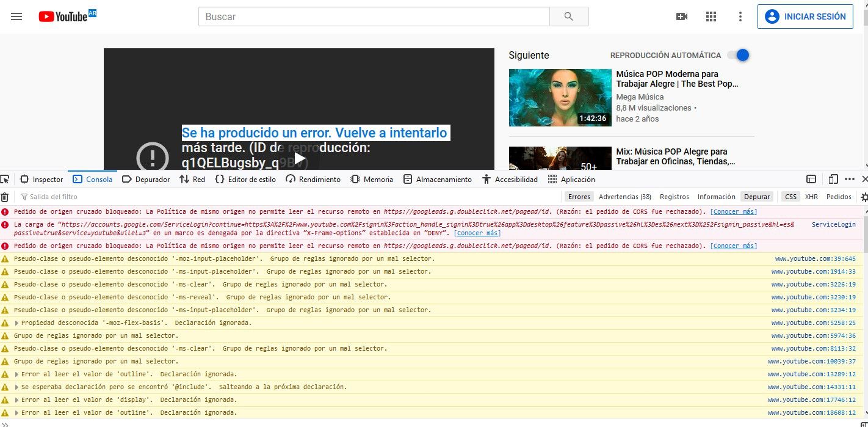Toggle the CSS filter button
868x427 pixels.
[x=791, y=197]
